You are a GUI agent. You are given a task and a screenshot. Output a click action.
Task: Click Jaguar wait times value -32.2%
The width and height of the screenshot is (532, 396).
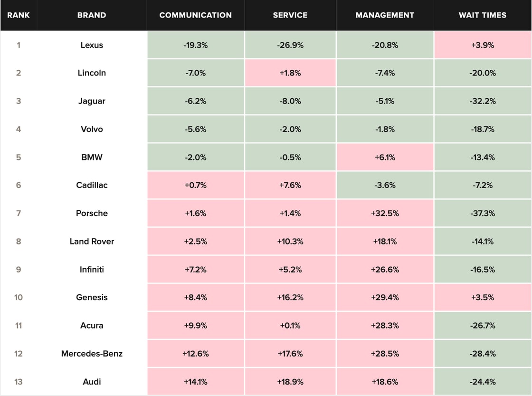[x=483, y=101]
